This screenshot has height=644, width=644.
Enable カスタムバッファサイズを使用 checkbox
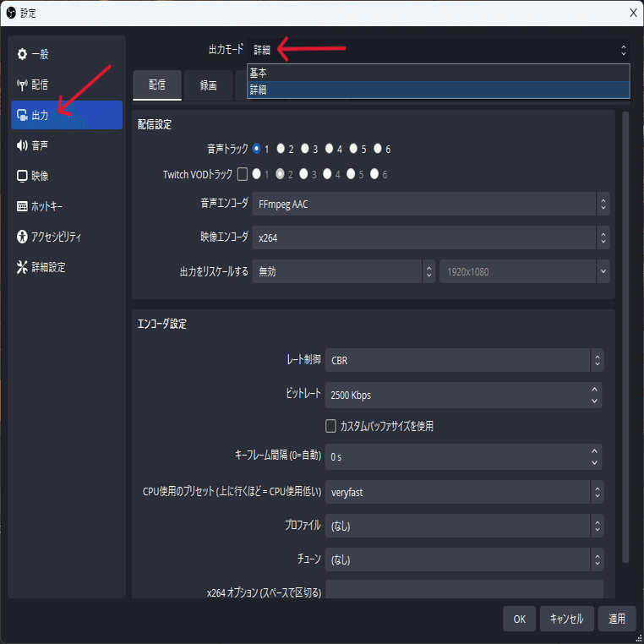(330, 426)
